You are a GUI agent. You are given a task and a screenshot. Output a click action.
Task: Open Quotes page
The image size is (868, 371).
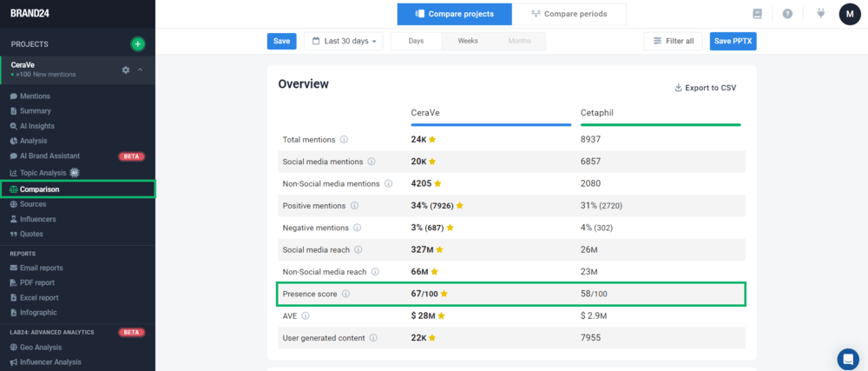click(x=31, y=234)
